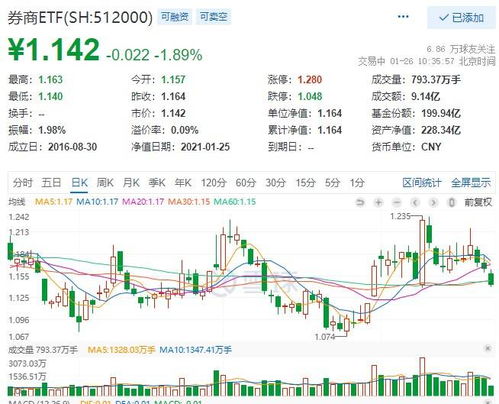Click the 可融资 tag
The height and width of the screenshot is (404, 499).
tap(175, 17)
